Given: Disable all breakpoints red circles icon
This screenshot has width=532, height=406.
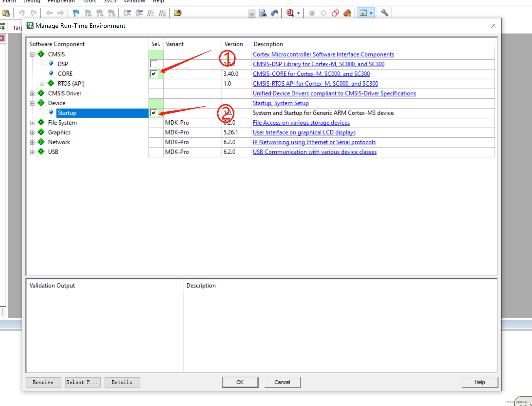Looking at the screenshot, I should click(x=335, y=13).
